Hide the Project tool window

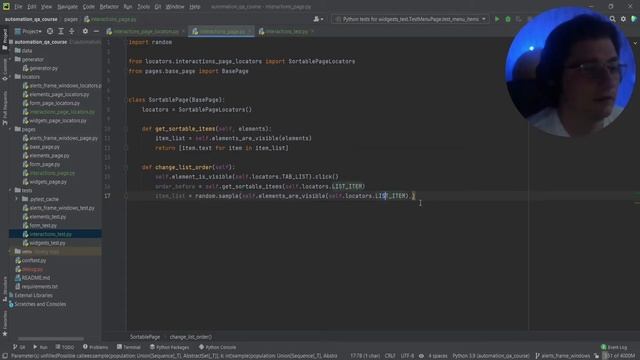pos(96,31)
